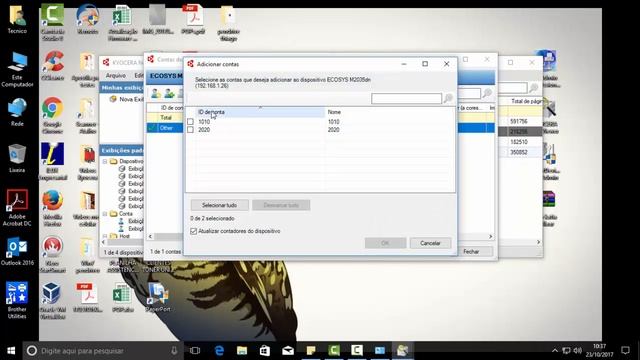Click the Cancelar button
Image resolution: width=640 pixels, height=360 pixels.
click(430, 243)
